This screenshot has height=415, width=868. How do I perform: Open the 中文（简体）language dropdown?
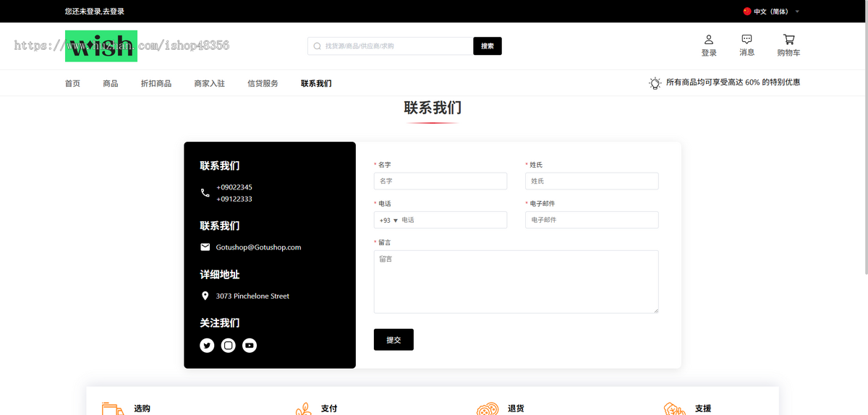[771, 12]
